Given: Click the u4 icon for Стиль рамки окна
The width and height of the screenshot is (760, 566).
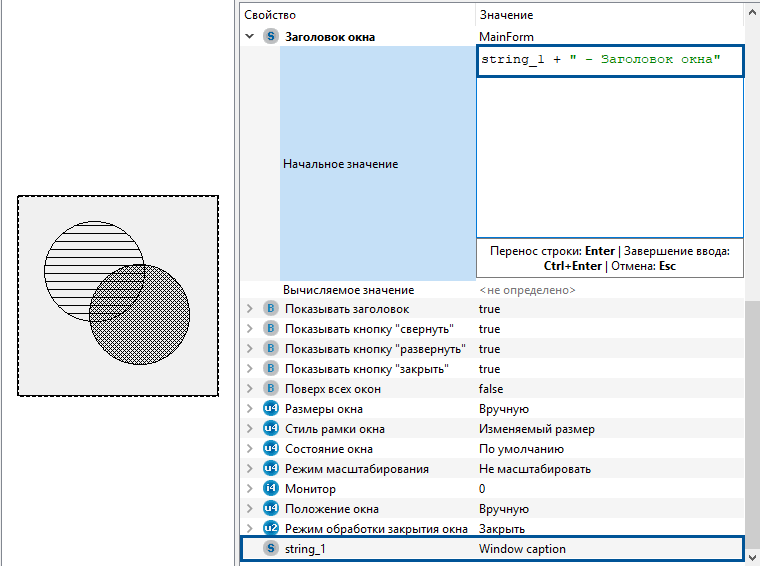Looking at the screenshot, I should 270,429.
